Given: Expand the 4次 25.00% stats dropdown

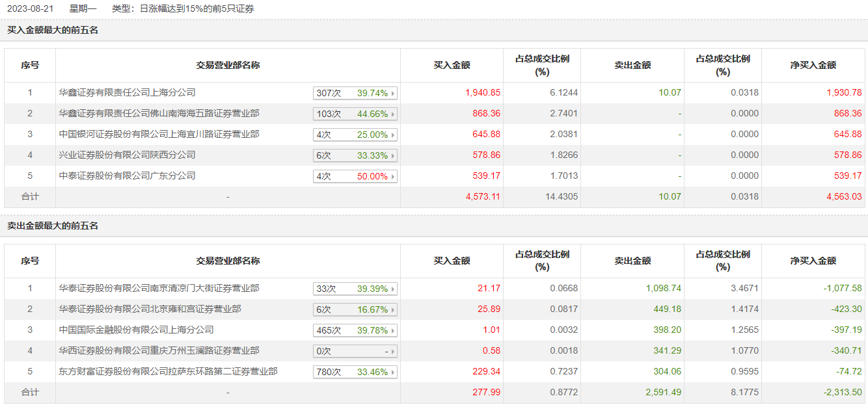Looking at the screenshot, I should coord(355,135).
